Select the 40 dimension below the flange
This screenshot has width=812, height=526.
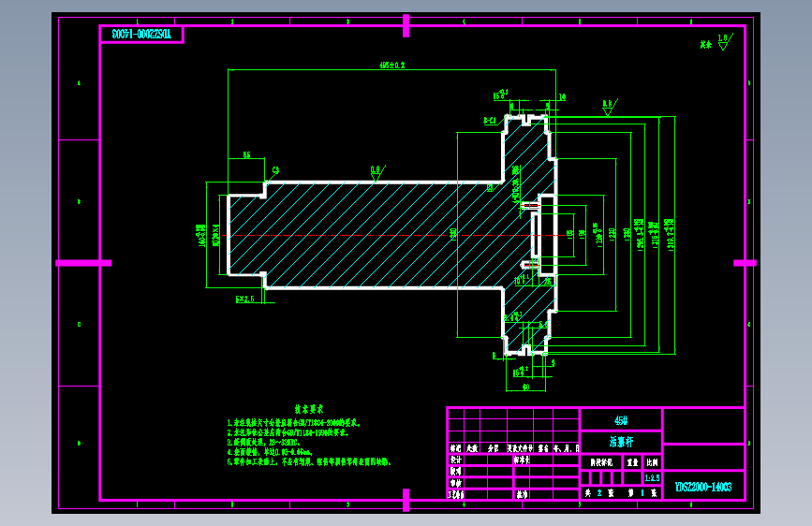525,387
